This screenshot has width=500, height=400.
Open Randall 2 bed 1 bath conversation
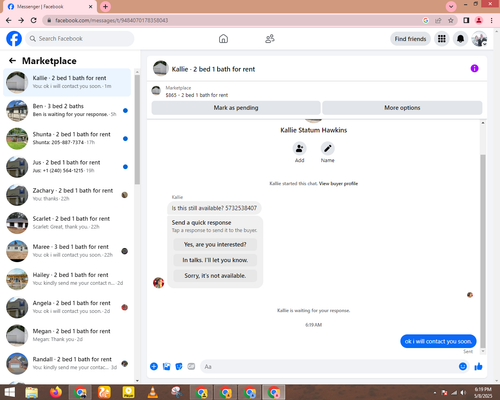[x=67, y=363]
